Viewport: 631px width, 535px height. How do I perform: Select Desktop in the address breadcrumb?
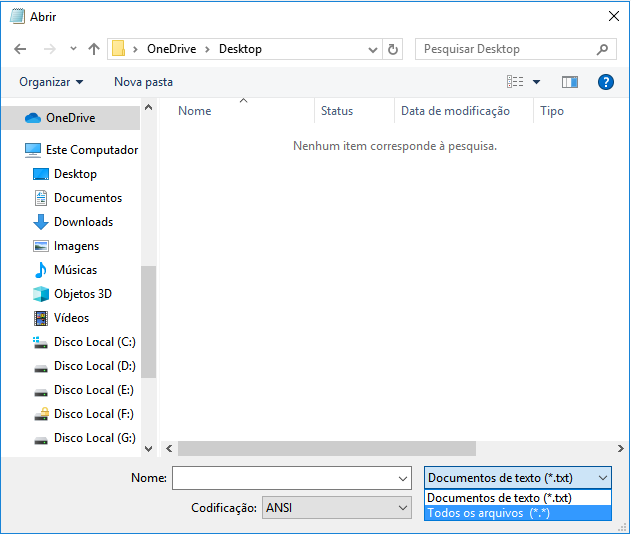(240, 49)
